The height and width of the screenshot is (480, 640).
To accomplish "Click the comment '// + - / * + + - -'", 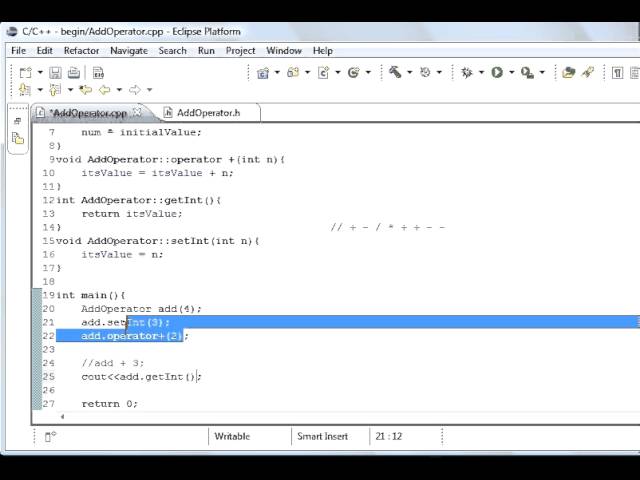I will click(x=388, y=227).
